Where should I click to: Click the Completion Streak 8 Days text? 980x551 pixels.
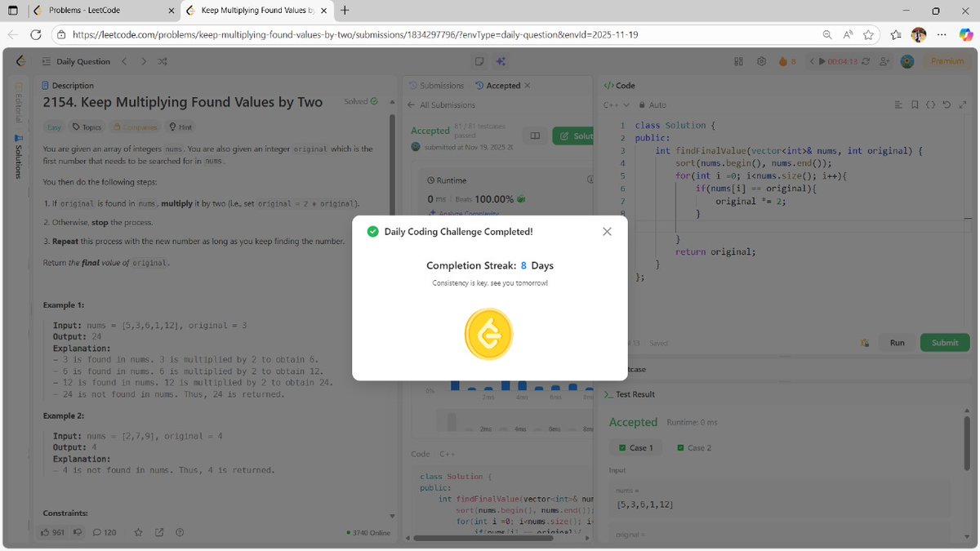tap(490, 265)
